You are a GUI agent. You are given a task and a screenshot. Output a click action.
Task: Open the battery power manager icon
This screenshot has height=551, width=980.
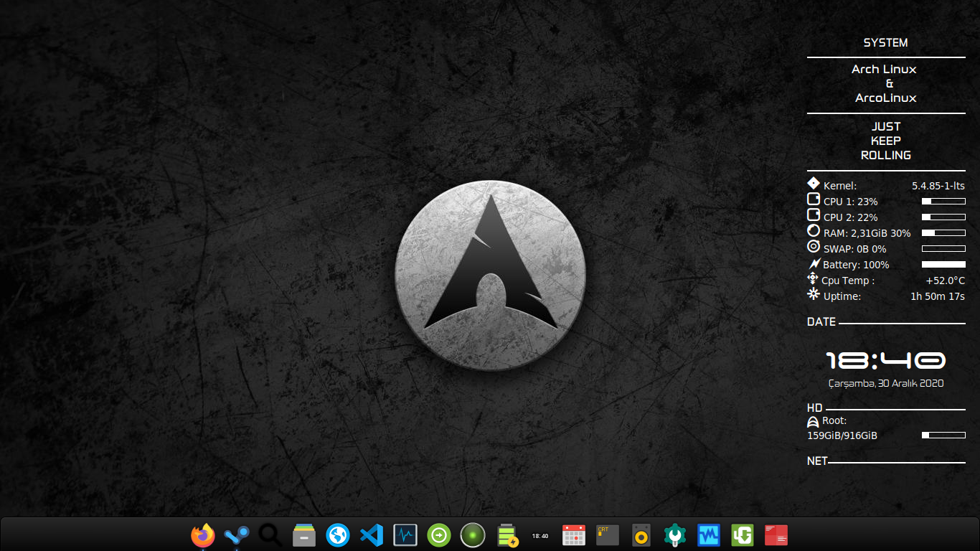(x=507, y=535)
